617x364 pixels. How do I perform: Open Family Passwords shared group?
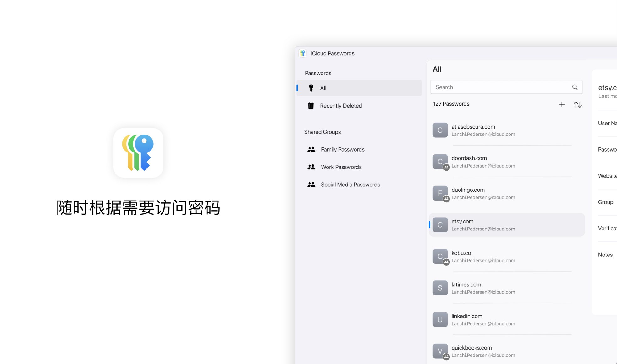[342, 150]
